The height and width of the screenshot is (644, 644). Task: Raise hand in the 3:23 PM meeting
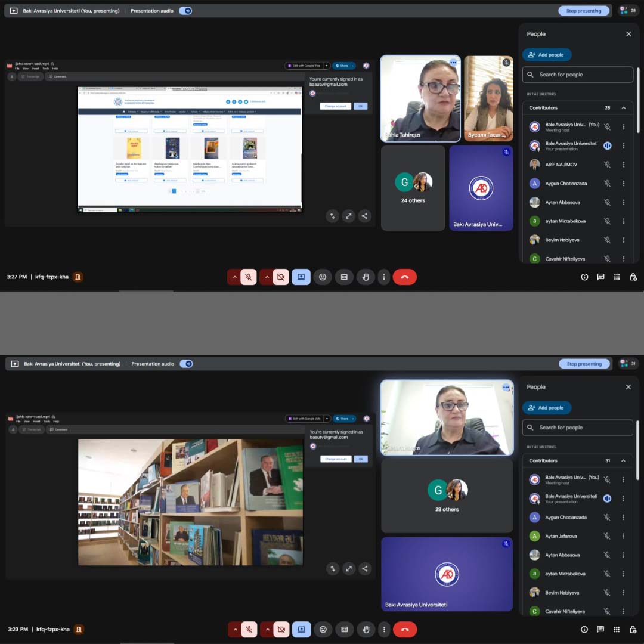pyautogui.click(x=366, y=629)
